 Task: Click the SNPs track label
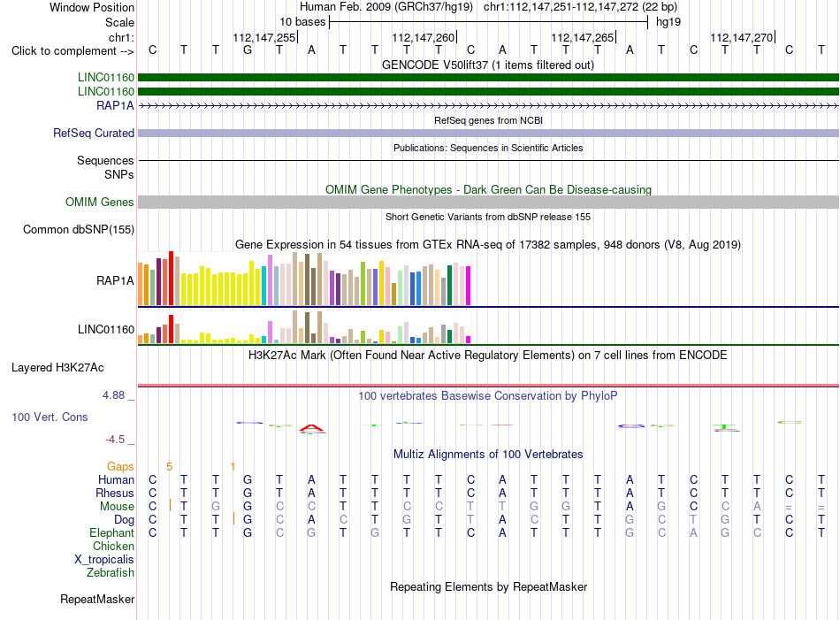point(119,175)
